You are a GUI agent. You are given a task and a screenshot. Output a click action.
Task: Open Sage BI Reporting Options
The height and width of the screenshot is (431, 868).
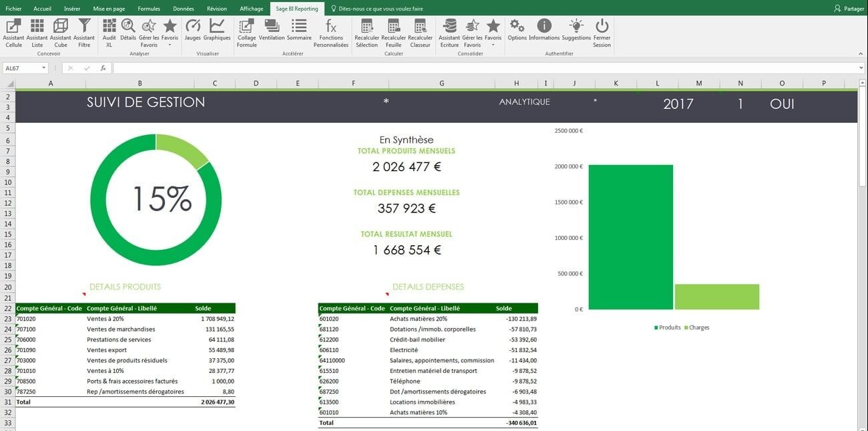516,30
